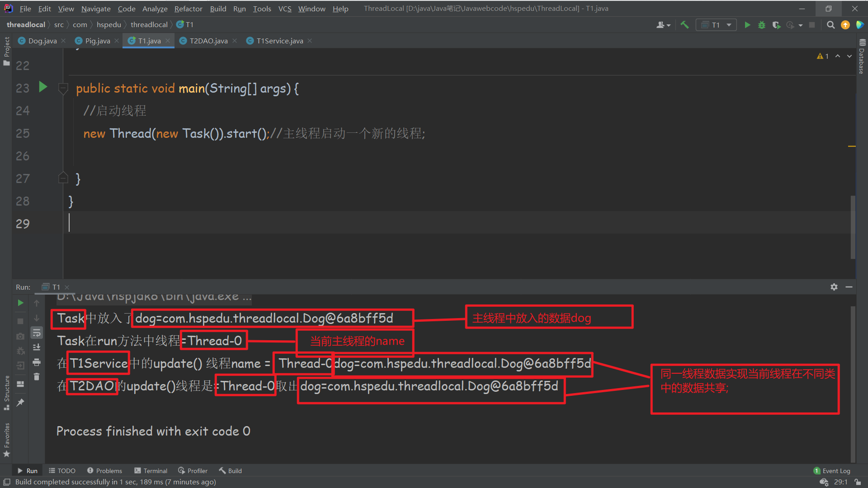The image size is (868, 488).
Task: Open T2DAO.java tab
Action: (206, 41)
